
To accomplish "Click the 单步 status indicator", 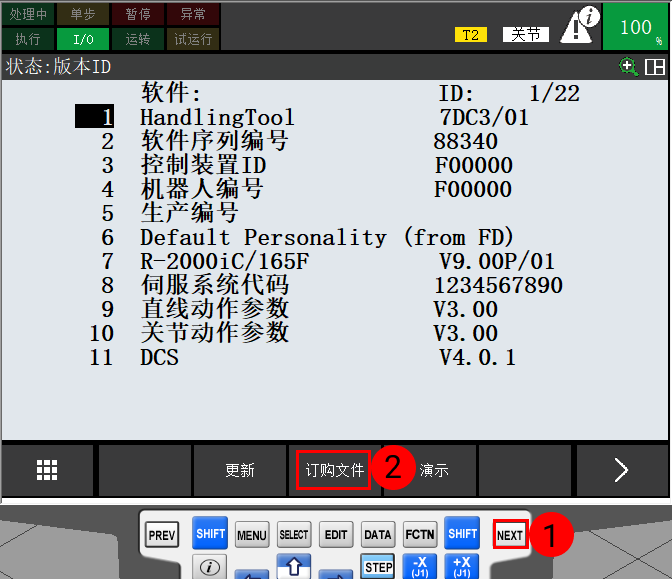I will [83, 14].
